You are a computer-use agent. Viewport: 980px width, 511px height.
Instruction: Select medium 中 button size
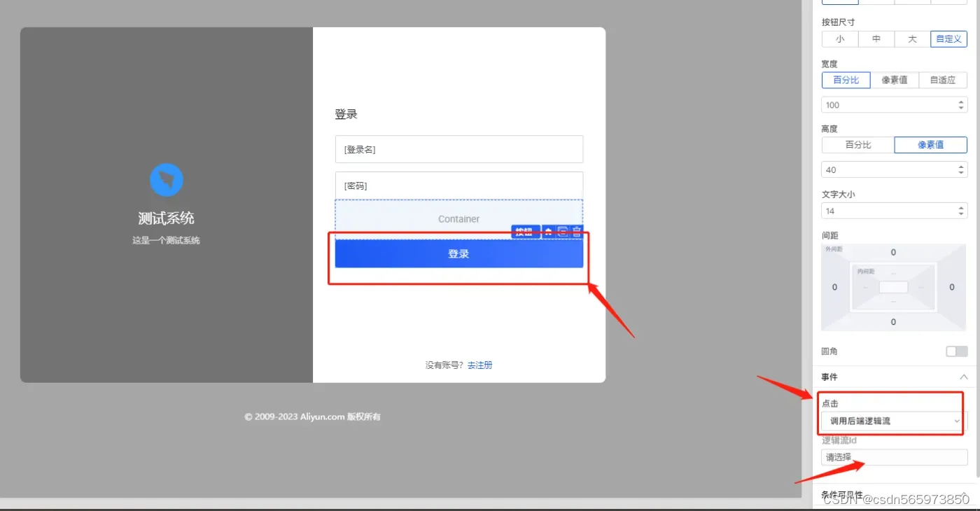tap(876, 39)
